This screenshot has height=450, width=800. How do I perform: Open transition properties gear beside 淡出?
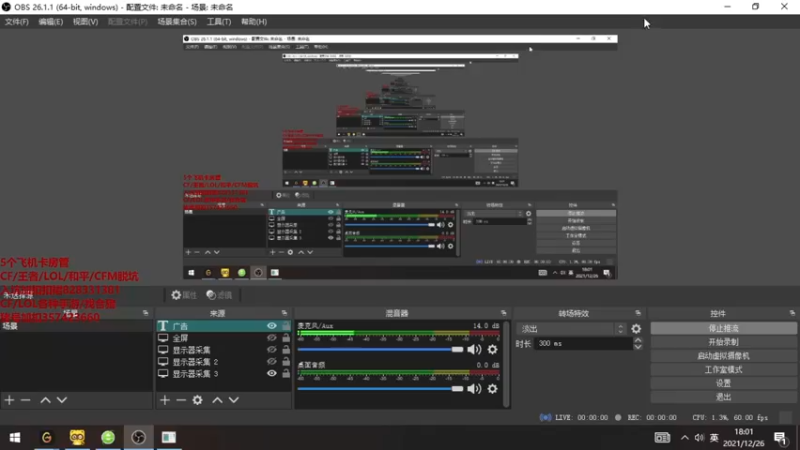click(636, 329)
